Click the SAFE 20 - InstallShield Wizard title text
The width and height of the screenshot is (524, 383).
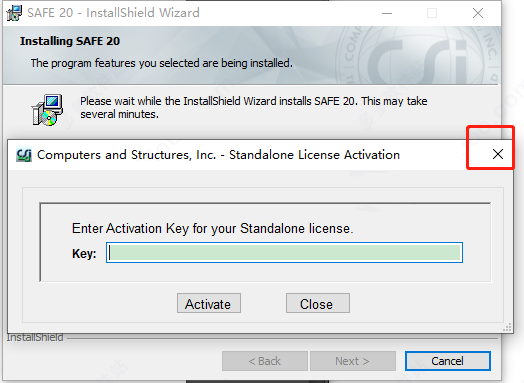(x=113, y=13)
